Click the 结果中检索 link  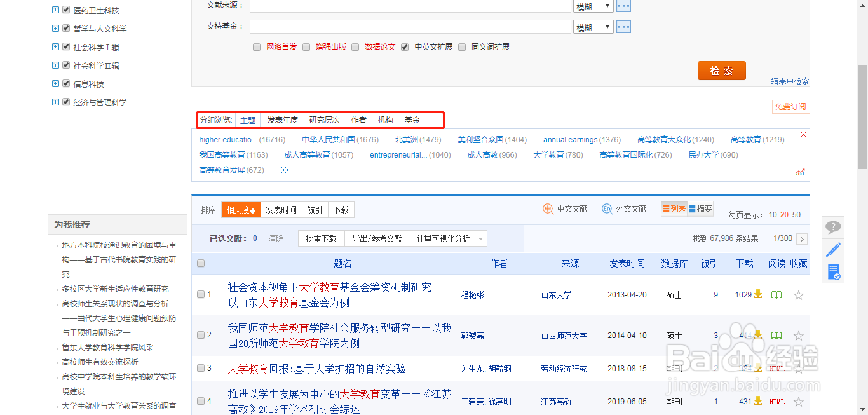[x=790, y=81]
